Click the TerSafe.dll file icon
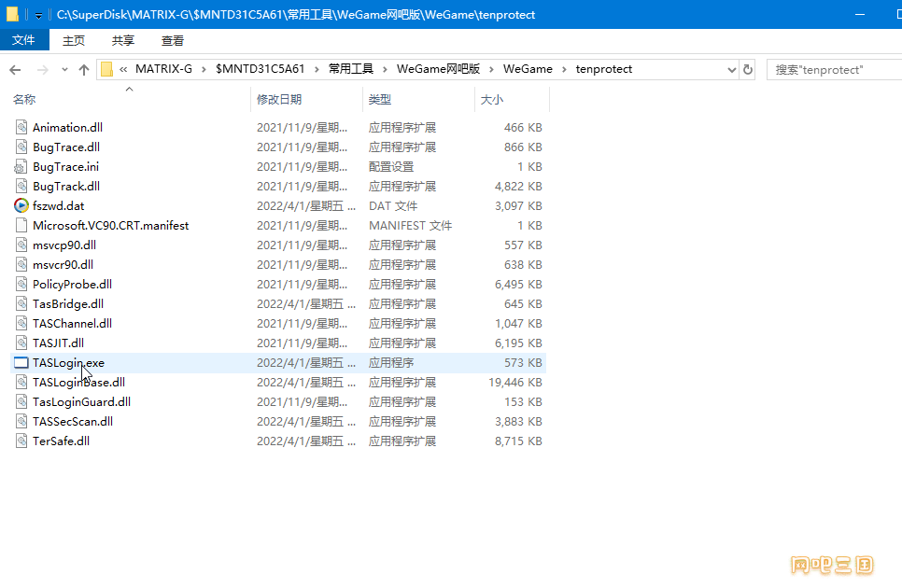 [x=21, y=441]
